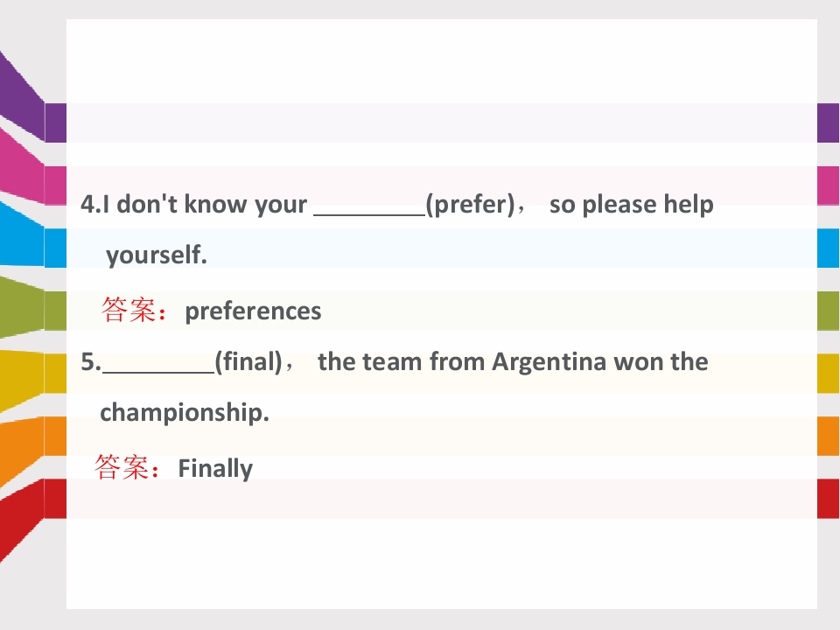Click the hint word (prefer) in parentheses

click(x=471, y=205)
